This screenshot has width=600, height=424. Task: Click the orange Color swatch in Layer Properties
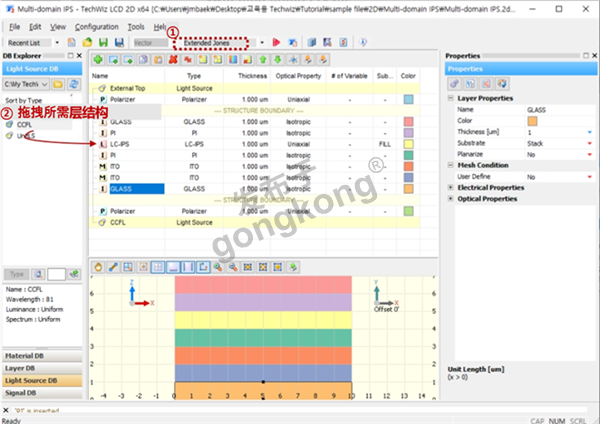pos(532,121)
